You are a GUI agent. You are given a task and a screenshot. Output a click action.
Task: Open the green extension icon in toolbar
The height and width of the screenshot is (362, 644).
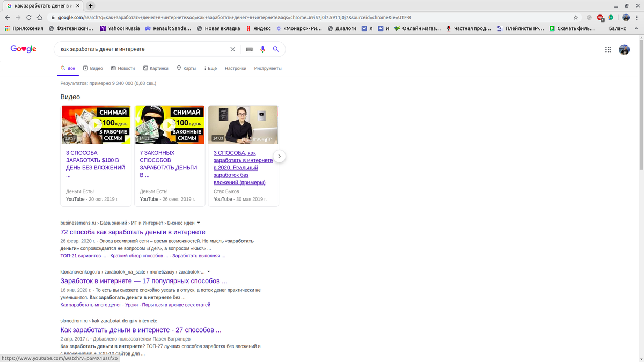(x=611, y=17)
